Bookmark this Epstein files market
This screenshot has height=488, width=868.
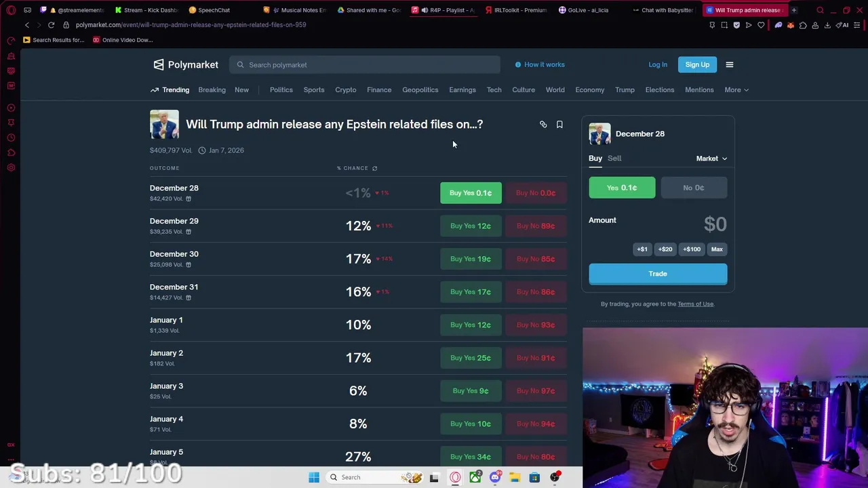(559, 125)
